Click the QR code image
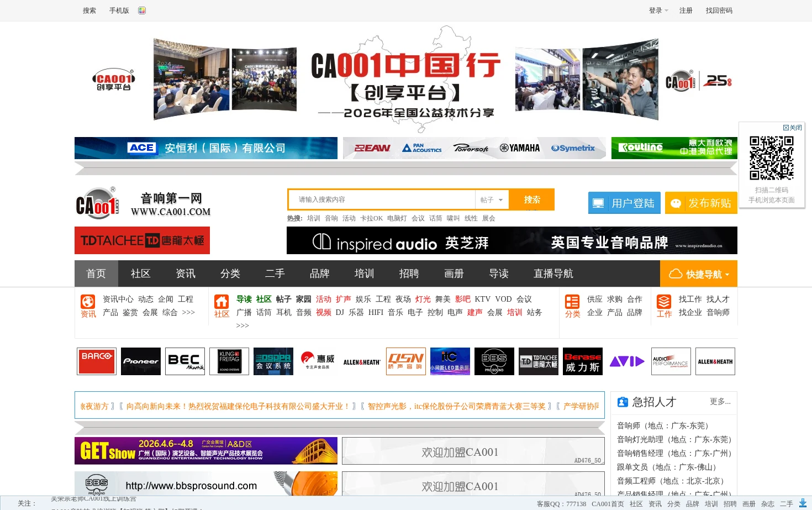 tap(772, 158)
